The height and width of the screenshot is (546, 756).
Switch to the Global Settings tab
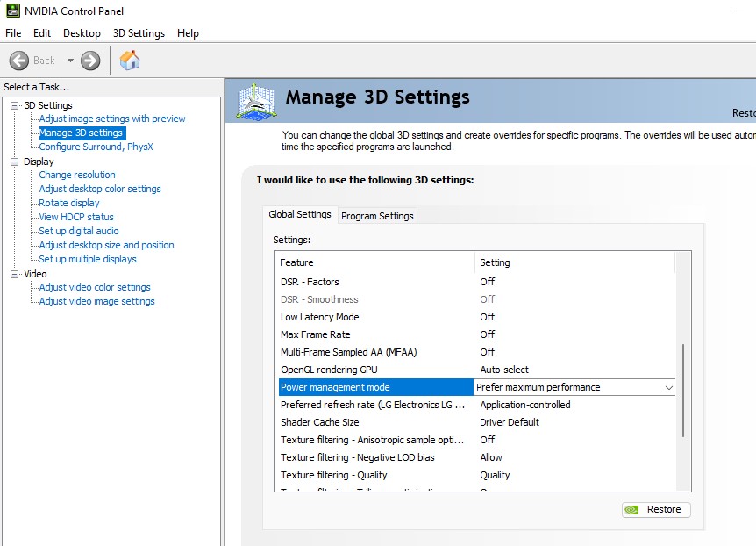tap(299, 214)
